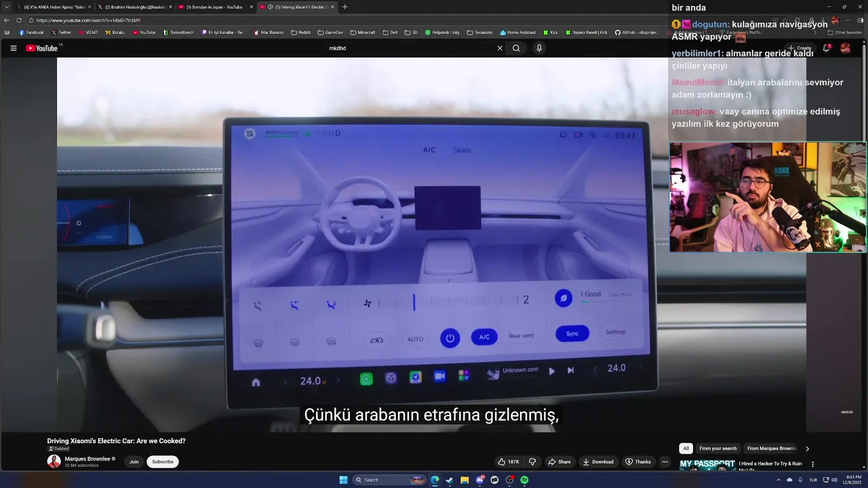Click the YouTube Create button
The height and width of the screenshot is (488, 868).
click(x=800, y=48)
